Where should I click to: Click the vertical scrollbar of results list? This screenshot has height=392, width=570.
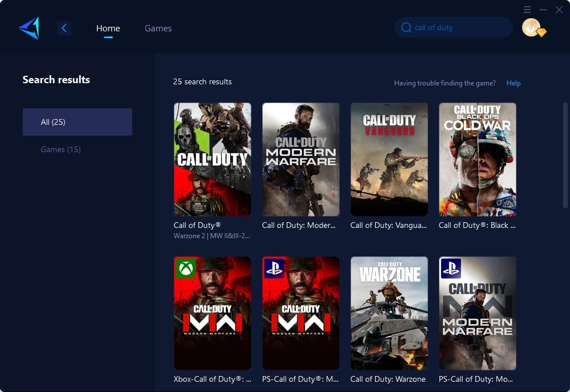pyautogui.click(x=565, y=155)
